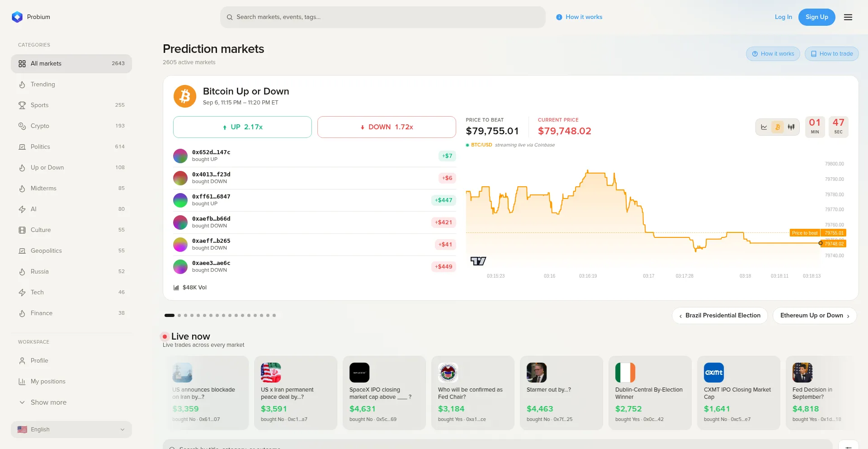Click the film icon beside Culture
Screen dimensions: 868x449
tap(22, 230)
